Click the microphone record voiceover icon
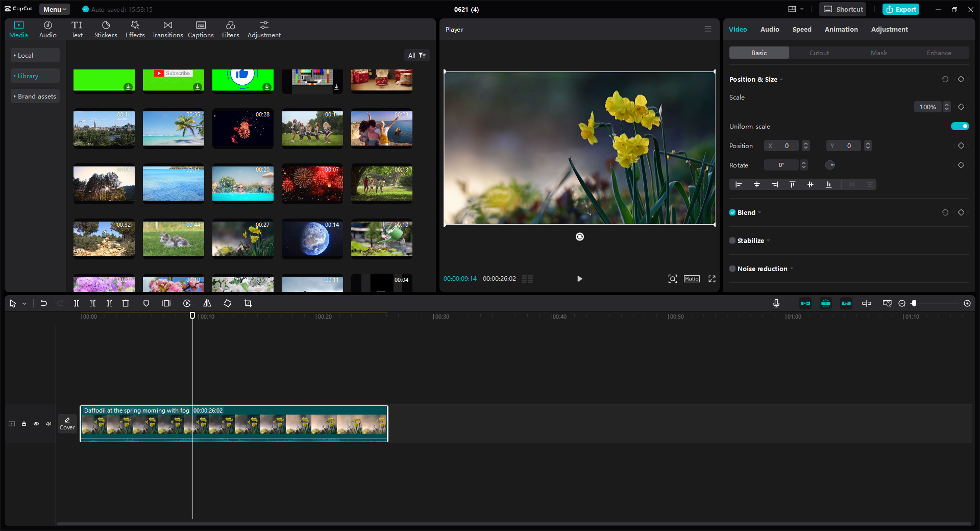 (x=776, y=303)
